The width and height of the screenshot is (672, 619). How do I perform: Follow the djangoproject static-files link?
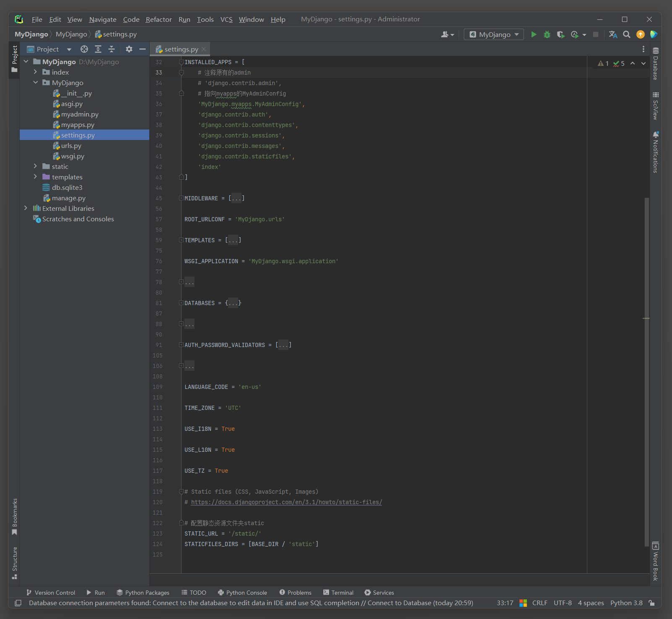286,502
